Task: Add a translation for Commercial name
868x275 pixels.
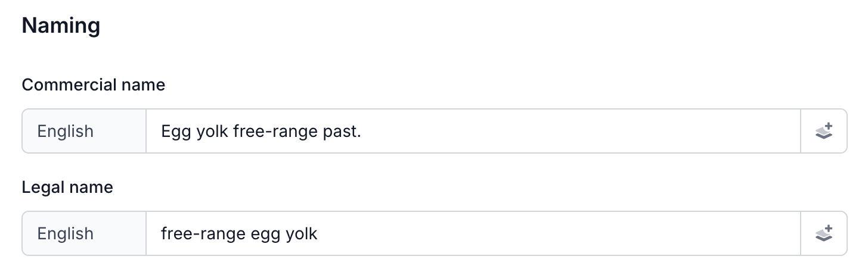Action: (x=823, y=131)
